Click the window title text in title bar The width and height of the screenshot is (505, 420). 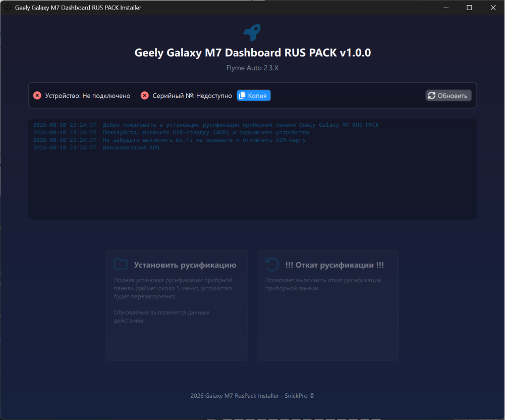click(x=78, y=8)
